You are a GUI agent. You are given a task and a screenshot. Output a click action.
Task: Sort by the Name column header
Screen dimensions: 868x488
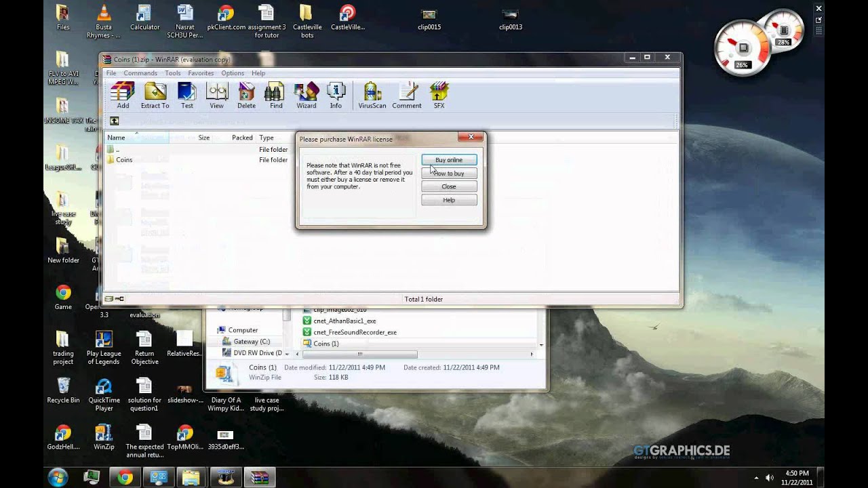[136, 138]
